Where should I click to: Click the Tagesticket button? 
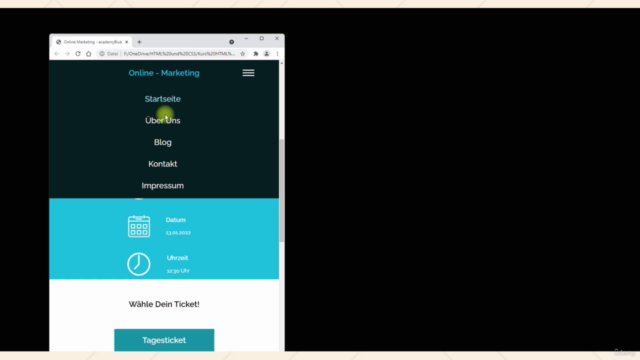pos(164,340)
